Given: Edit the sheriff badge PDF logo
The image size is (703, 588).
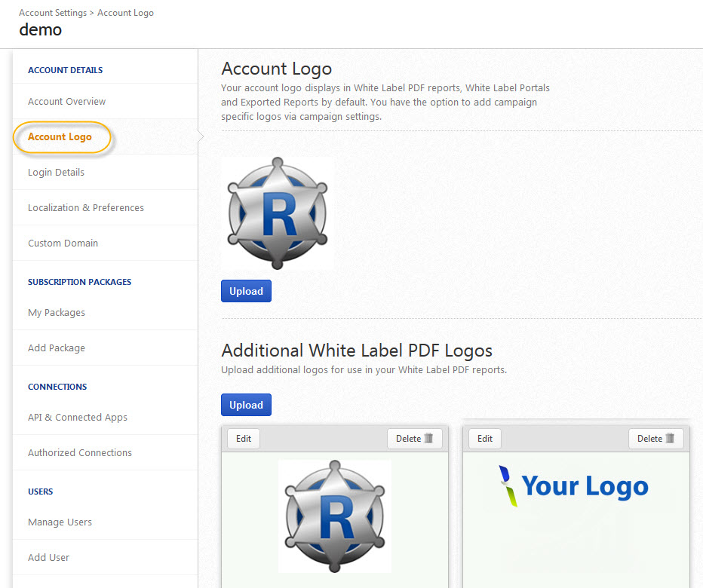Looking at the screenshot, I should click(244, 439).
